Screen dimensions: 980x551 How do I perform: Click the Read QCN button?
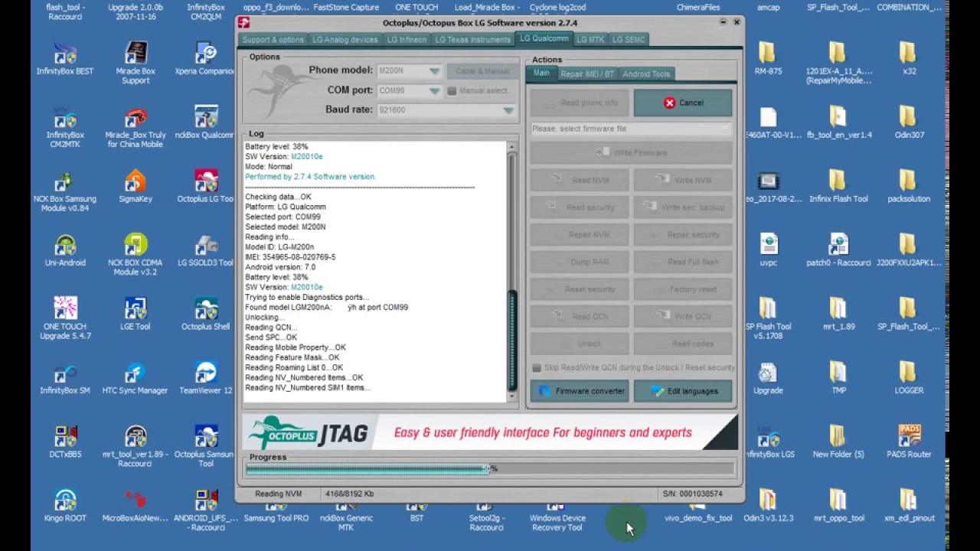point(580,316)
